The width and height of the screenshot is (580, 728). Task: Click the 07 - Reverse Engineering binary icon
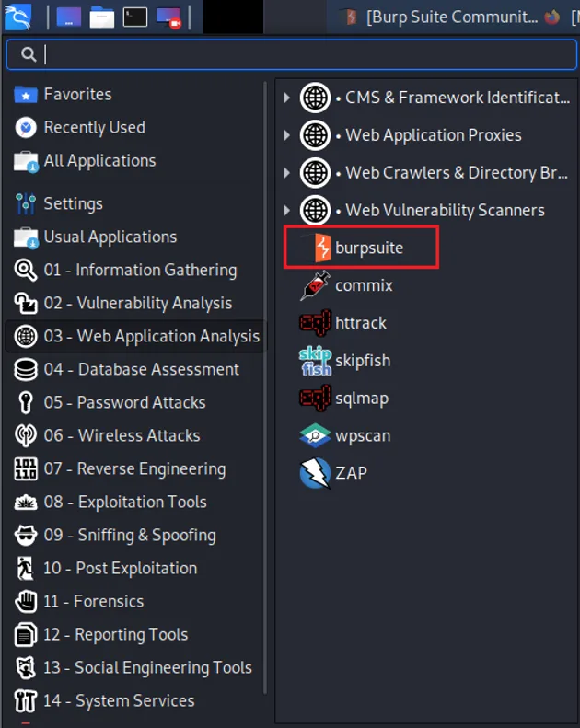(x=26, y=469)
